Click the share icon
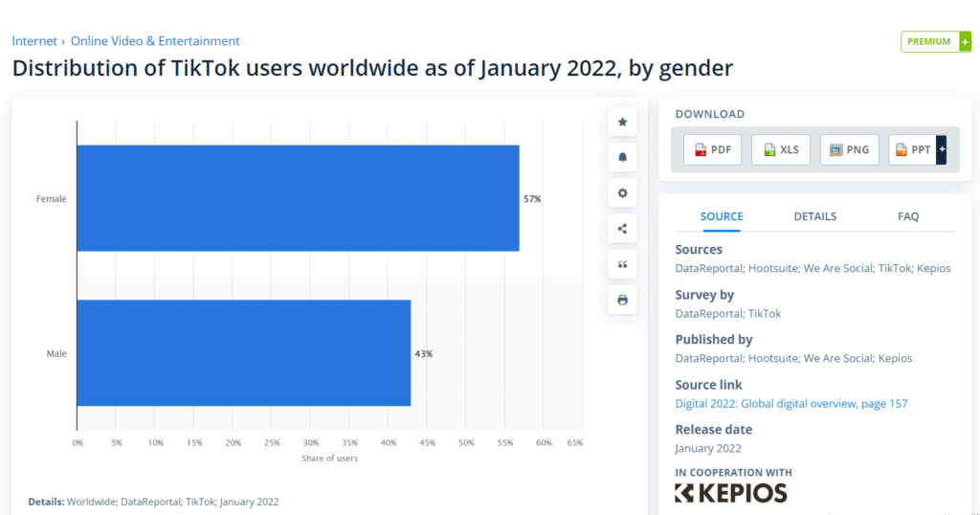Viewport: 980px width, 515px height. coord(622,229)
